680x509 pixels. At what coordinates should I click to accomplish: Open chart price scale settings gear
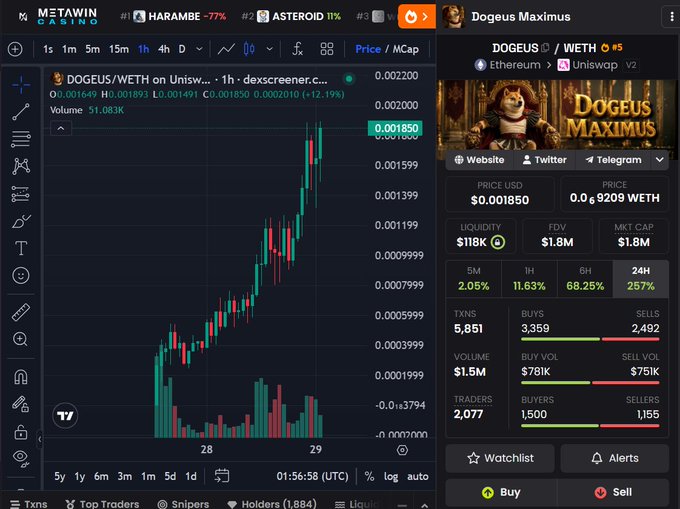(402, 450)
